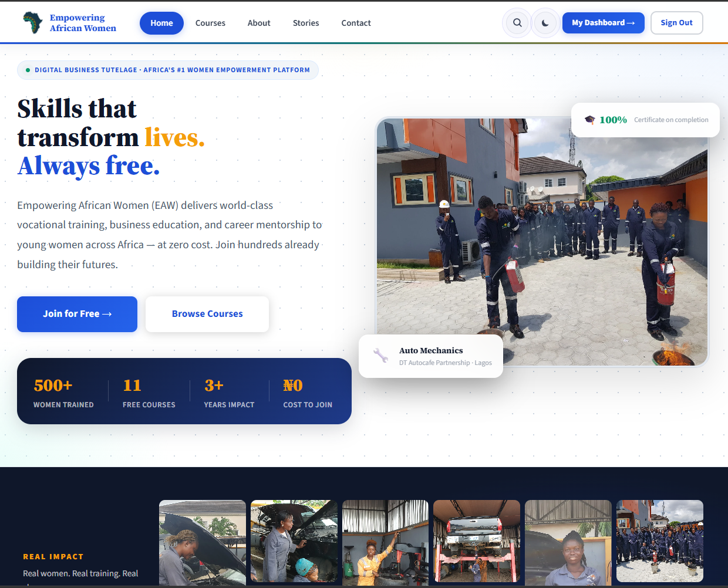Screen dimensions: 728x588
Task: Click Browse Courses
Action: (207, 314)
